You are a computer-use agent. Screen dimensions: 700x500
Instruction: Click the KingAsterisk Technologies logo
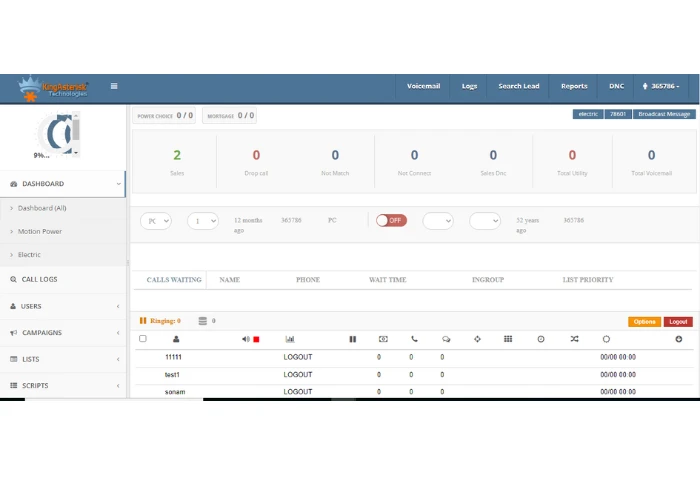(52, 88)
